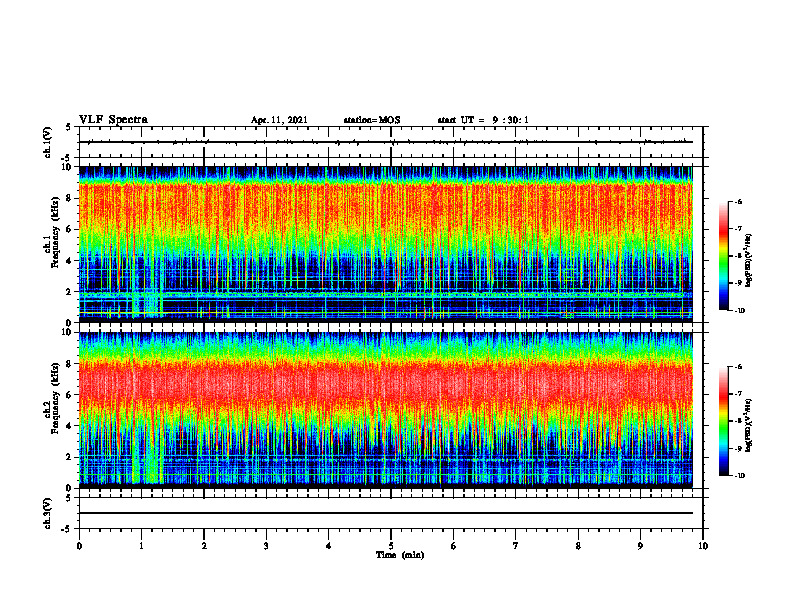Click the "8" kHz tick on ch.2 frequency axis
This screenshot has width=792, height=612.
tap(69, 364)
